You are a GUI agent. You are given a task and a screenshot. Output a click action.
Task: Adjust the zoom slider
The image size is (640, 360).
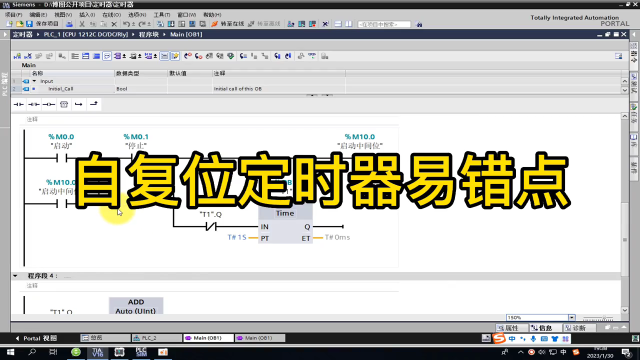tap(603, 318)
